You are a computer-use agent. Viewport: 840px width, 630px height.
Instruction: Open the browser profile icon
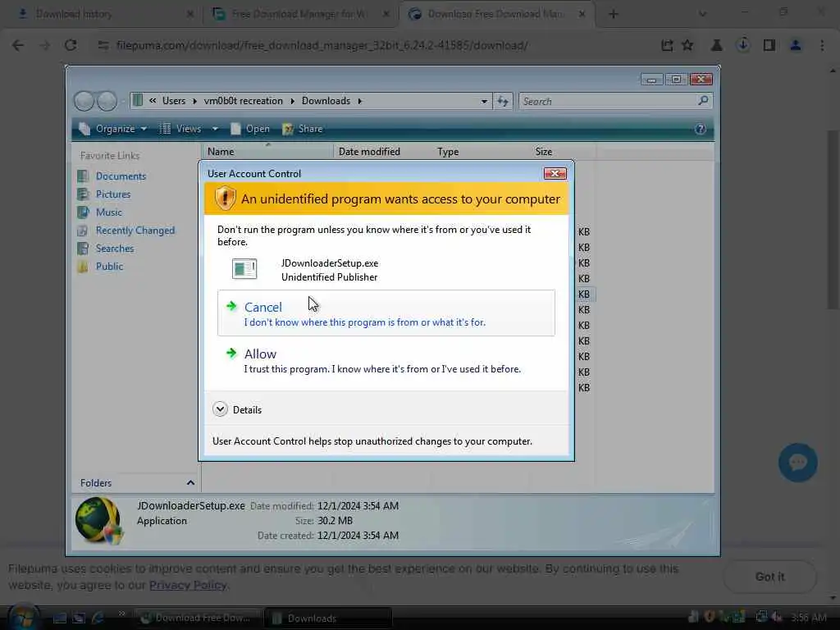(796, 46)
